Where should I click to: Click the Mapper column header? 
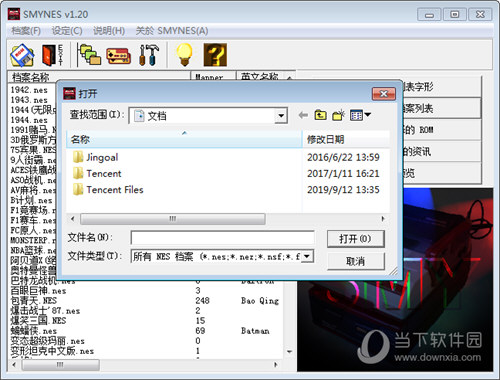click(213, 76)
